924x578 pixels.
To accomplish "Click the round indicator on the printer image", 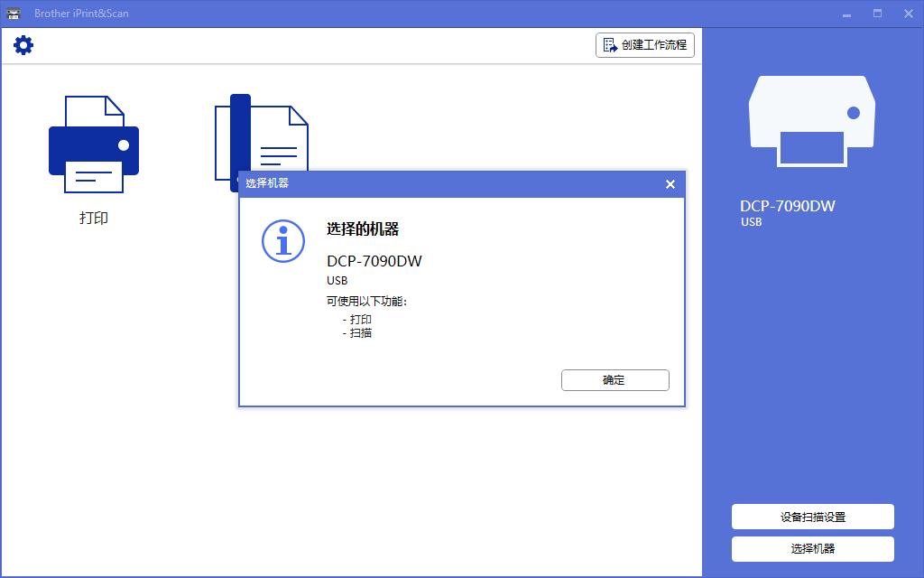I will click(x=854, y=114).
